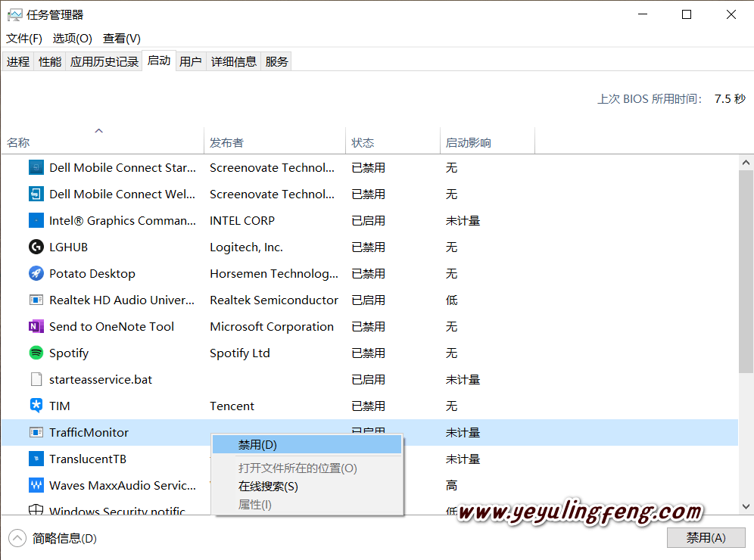Select the TIM Tencent icon

pos(36,406)
